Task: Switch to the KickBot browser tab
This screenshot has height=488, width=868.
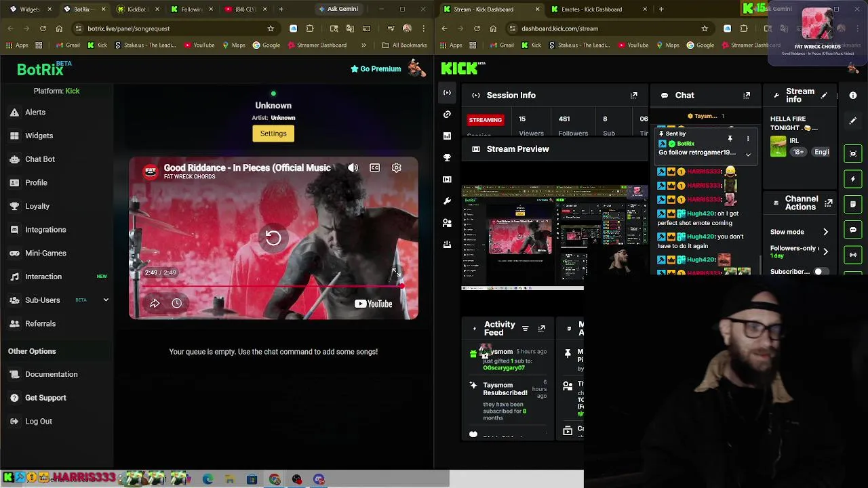Action: coord(136,9)
